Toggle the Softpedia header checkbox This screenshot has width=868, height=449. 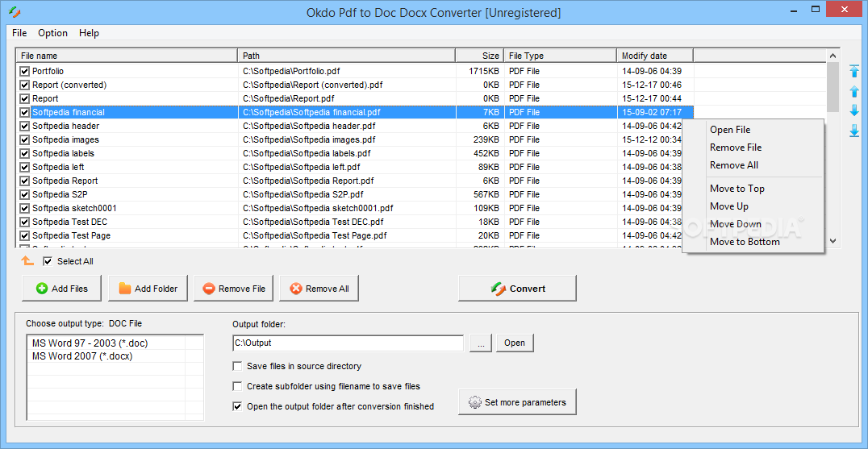click(24, 126)
